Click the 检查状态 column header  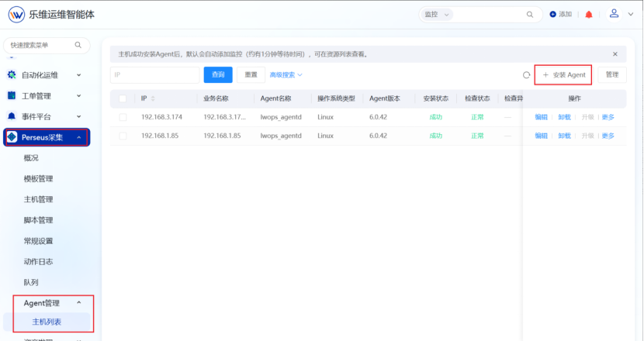tap(477, 98)
